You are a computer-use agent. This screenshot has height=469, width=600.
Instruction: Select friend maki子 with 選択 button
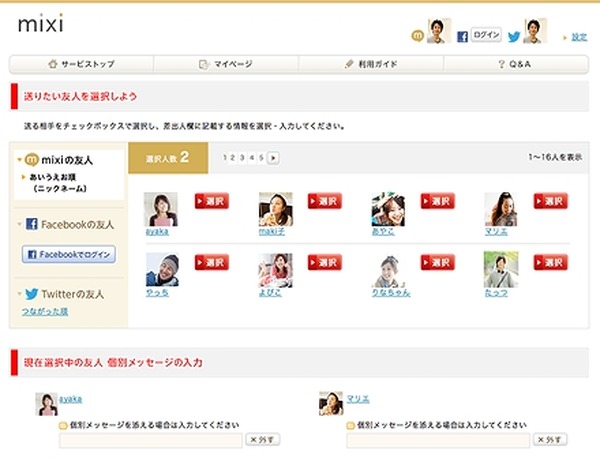click(x=324, y=201)
